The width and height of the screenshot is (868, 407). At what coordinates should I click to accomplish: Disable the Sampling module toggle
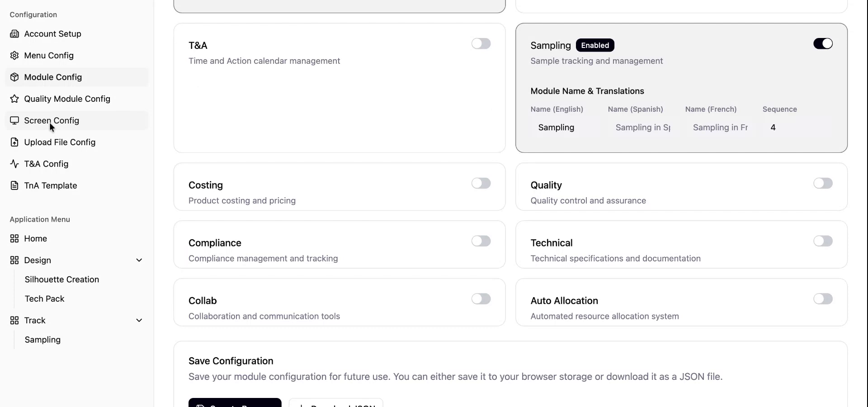(x=822, y=43)
